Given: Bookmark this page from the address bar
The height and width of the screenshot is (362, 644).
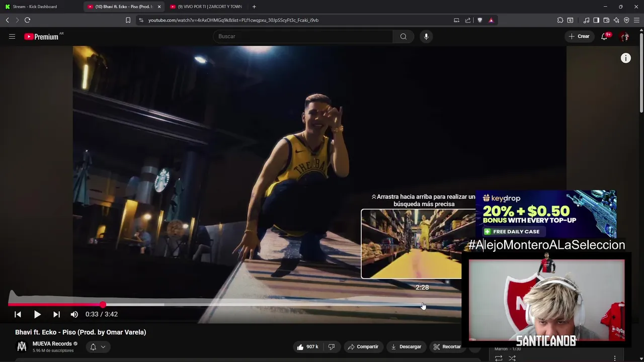Looking at the screenshot, I should 128,20.
